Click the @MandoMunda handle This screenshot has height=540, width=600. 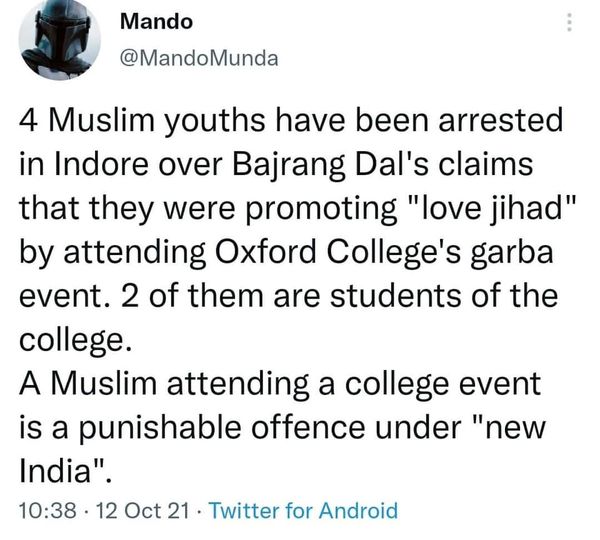click(x=197, y=59)
